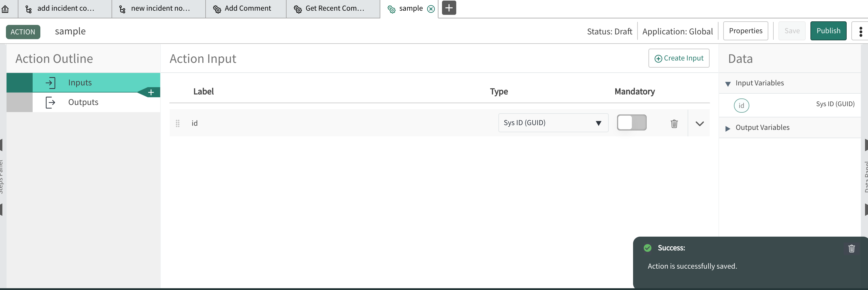Open the Sys ID (GUID) type dropdown
868x290 pixels.
pos(553,123)
